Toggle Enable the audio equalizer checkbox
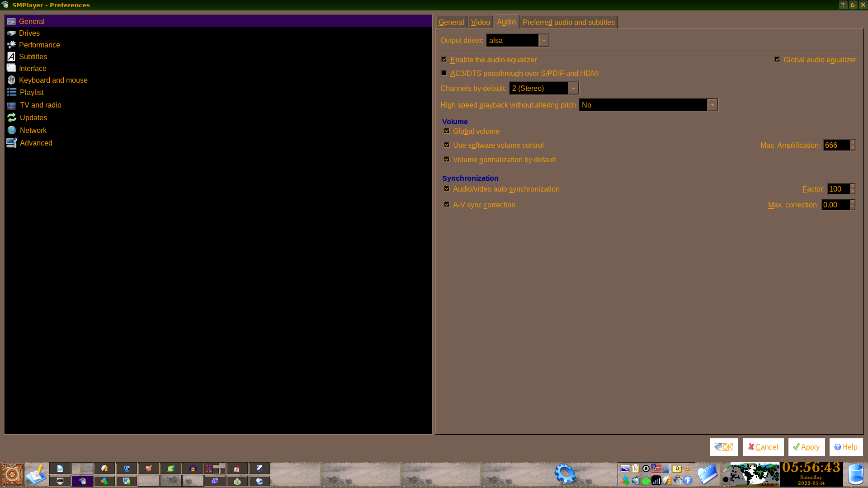The height and width of the screenshot is (488, 868). click(x=444, y=59)
